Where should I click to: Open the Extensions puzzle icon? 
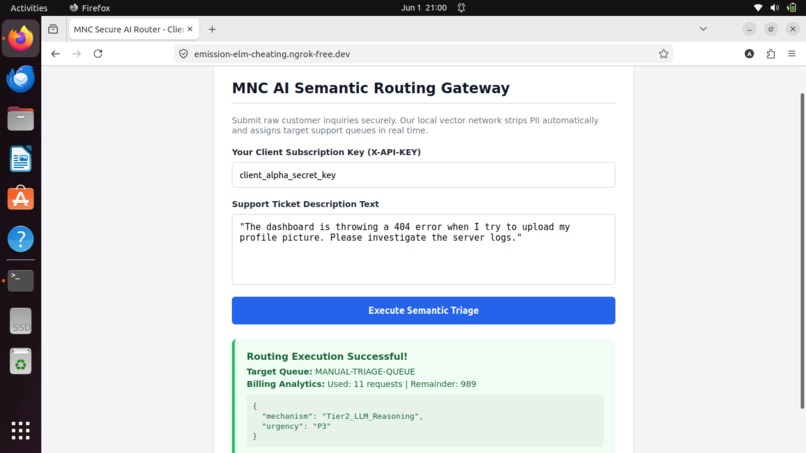tap(771, 53)
